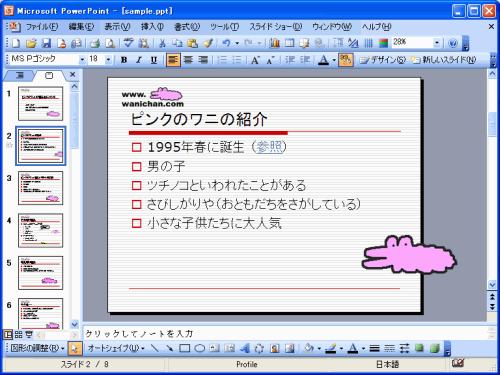500x375 pixels.
Task: Click the Paste clipboard icon
Action: 192,43
